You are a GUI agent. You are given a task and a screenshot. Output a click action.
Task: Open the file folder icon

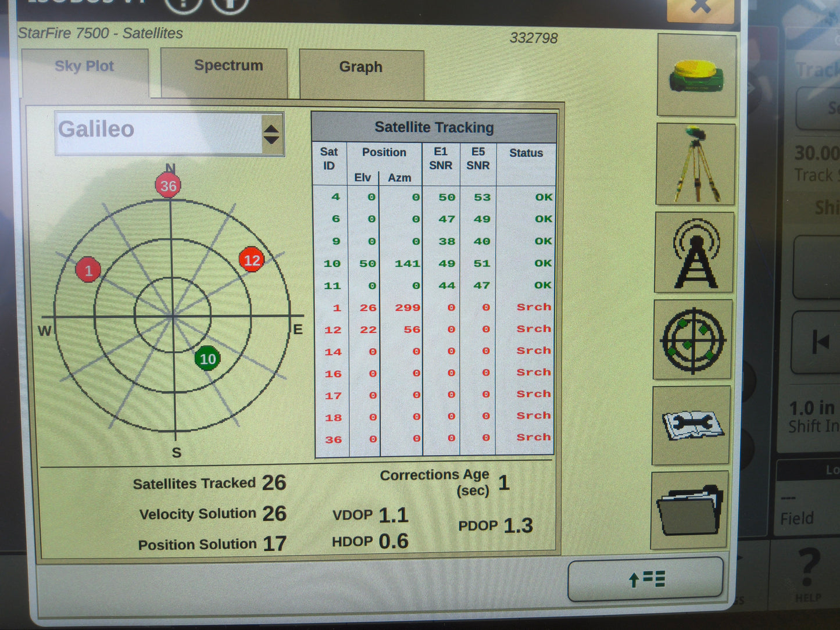pyautogui.click(x=689, y=510)
